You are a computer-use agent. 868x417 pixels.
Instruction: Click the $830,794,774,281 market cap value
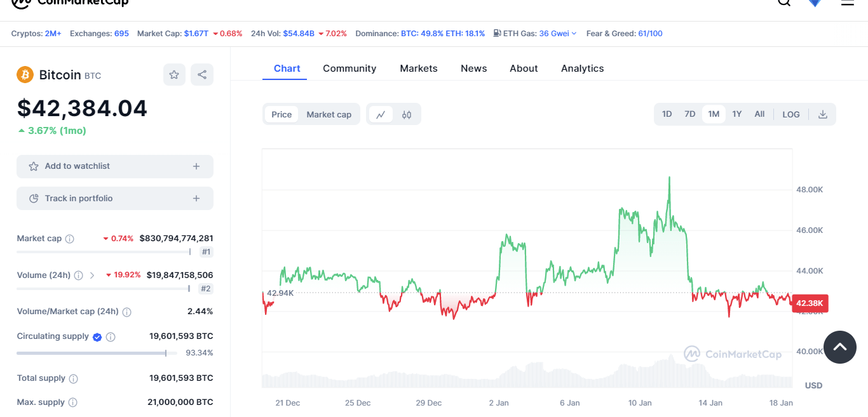(x=177, y=239)
